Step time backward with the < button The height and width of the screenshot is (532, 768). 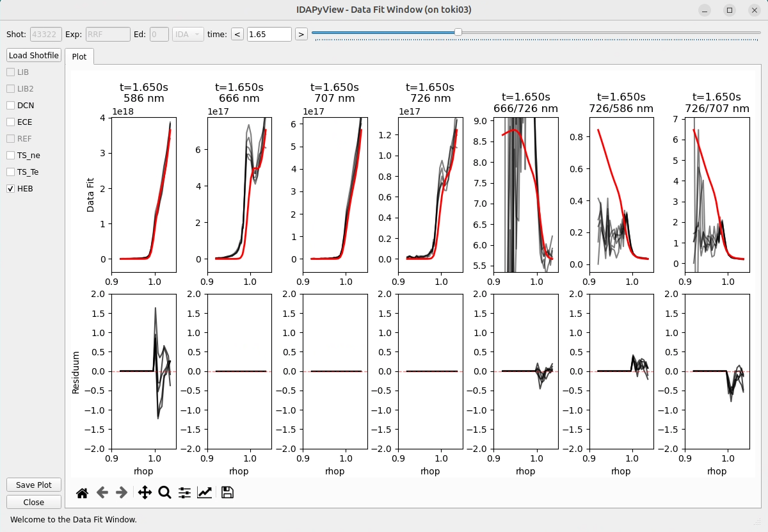point(236,34)
